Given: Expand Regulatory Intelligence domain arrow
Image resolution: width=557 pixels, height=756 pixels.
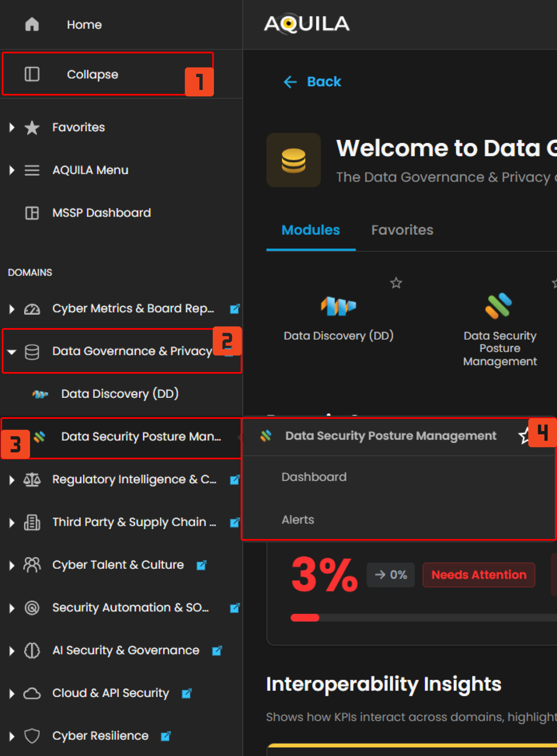Looking at the screenshot, I should point(12,480).
